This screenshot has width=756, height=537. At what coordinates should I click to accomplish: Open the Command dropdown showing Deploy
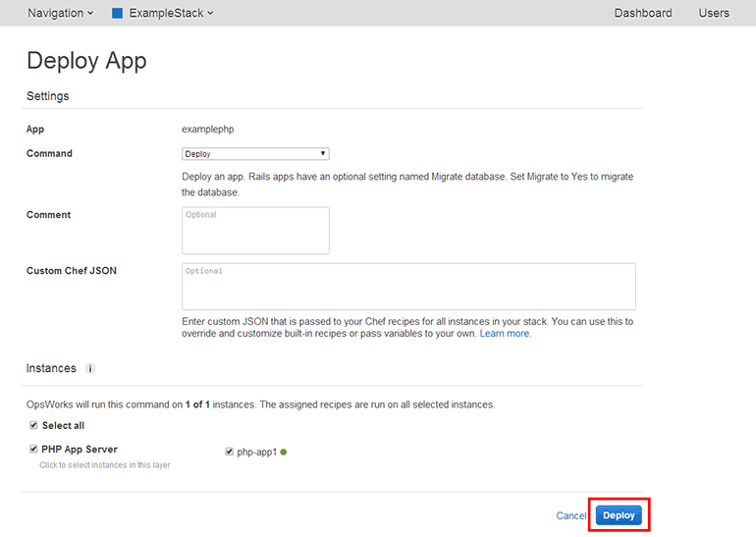click(255, 154)
